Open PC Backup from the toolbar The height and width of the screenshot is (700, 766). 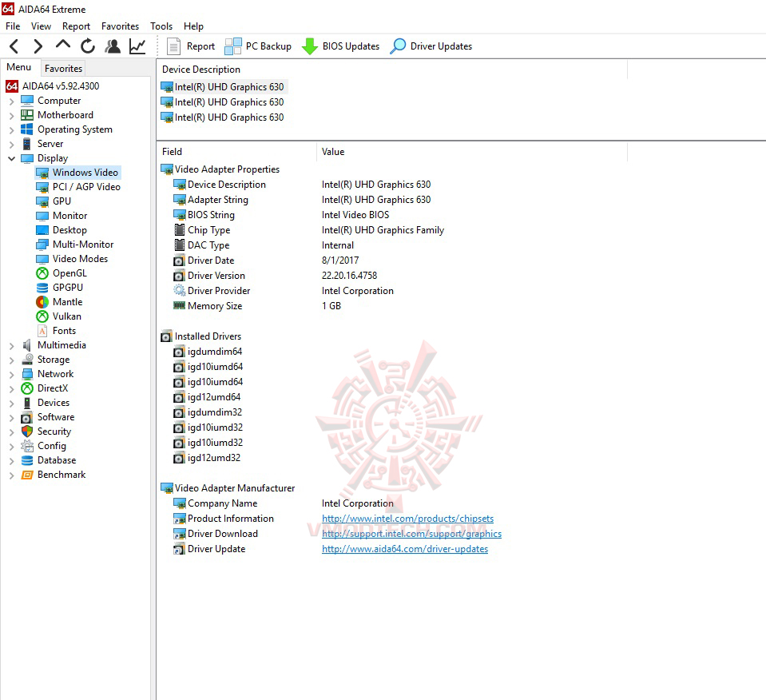pyautogui.click(x=258, y=46)
